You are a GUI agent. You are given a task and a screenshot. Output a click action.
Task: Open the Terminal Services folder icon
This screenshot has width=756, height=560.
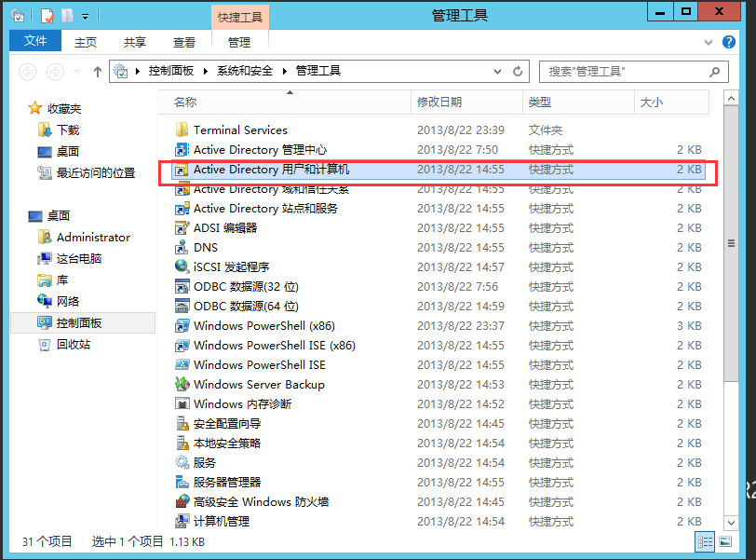[182, 130]
